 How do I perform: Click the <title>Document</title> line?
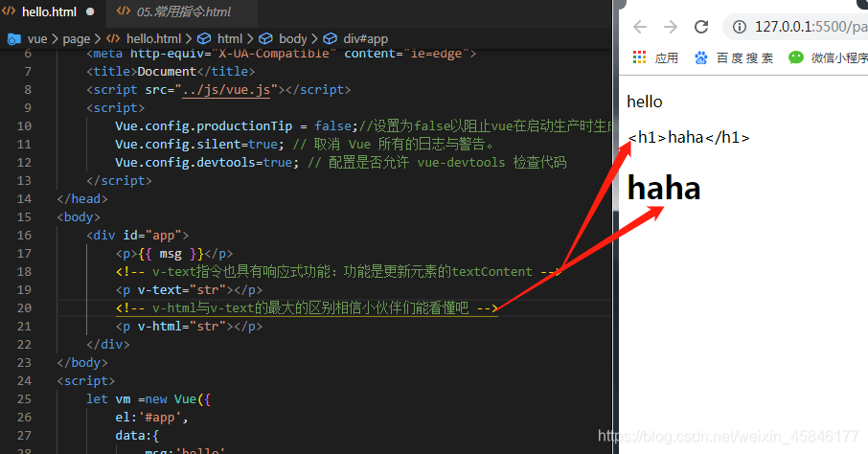pos(171,72)
